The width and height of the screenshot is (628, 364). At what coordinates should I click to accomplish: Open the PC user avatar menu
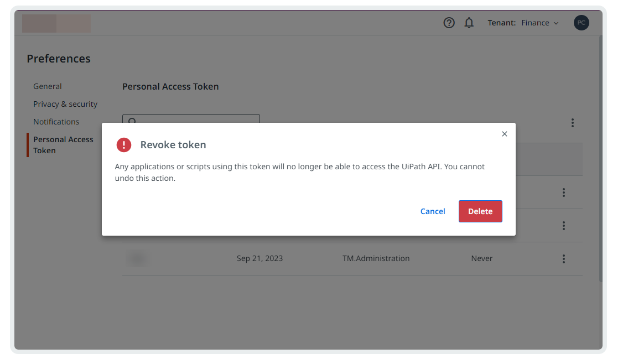(x=581, y=23)
